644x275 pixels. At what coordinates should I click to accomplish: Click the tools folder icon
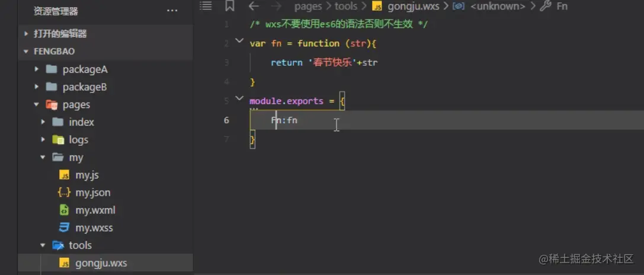coord(58,245)
